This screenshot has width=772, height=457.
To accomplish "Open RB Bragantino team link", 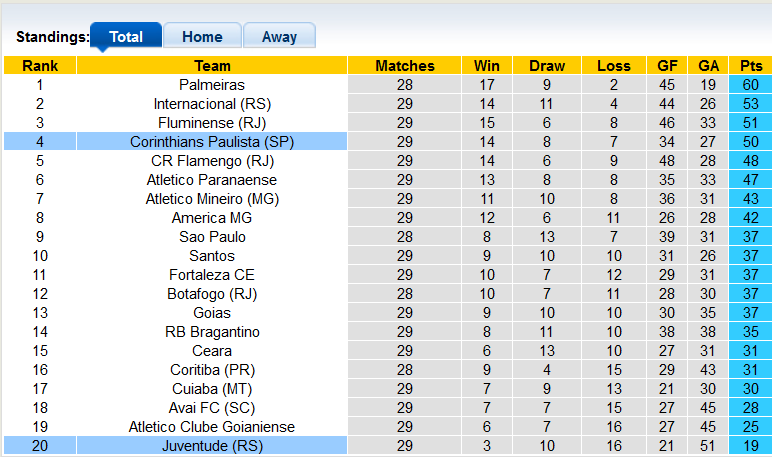I will tap(212, 332).
